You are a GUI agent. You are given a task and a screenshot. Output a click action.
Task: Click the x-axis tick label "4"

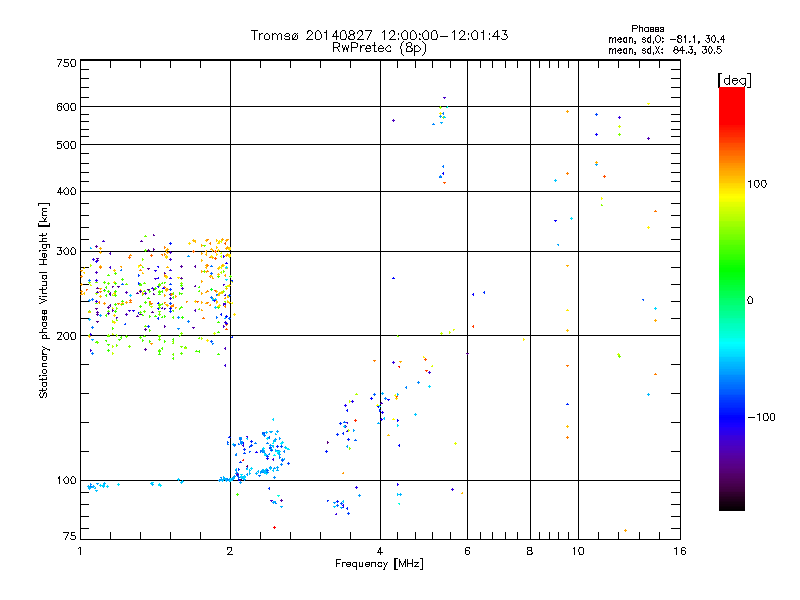(x=380, y=551)
